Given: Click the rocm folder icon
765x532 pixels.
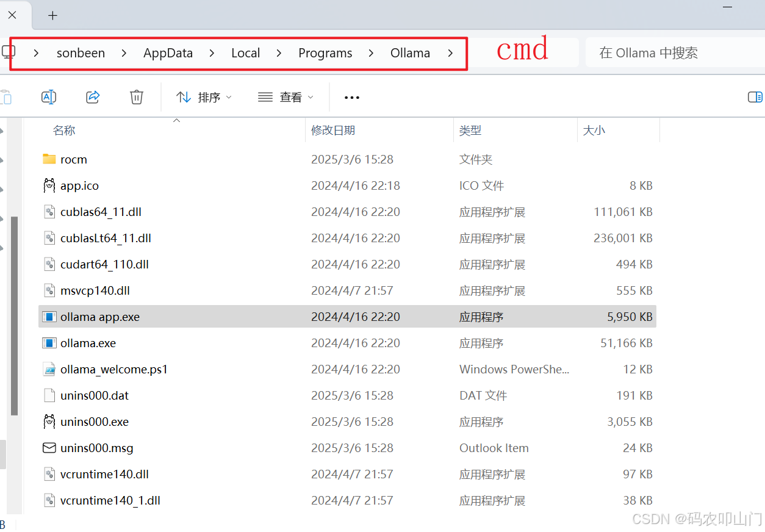Looking at the screenshot, I should [x=49, y=159].
